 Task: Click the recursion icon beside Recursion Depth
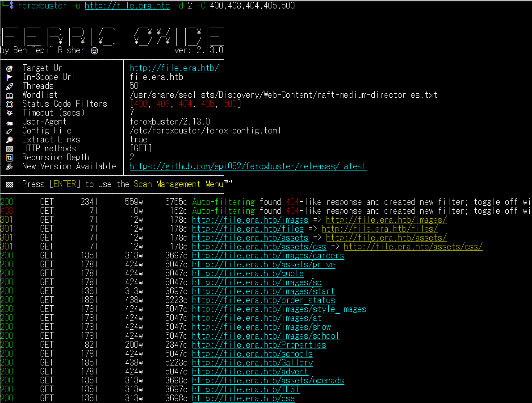(9, 158)
